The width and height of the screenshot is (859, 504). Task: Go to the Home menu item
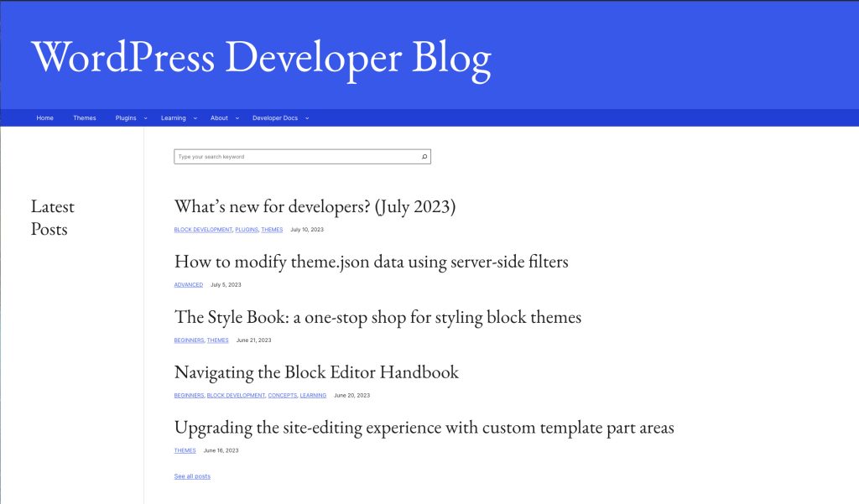[45, 117]
